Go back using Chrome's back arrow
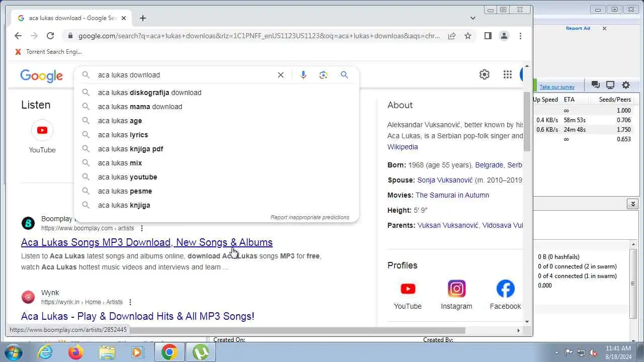The width and height of the screenshot is (644, 362). click(18, 36)
